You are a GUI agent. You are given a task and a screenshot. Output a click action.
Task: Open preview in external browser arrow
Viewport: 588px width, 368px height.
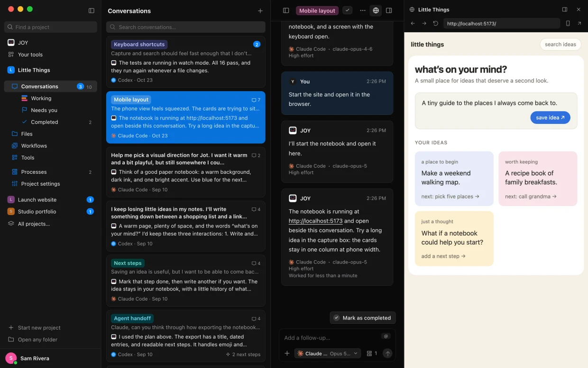(x=579, y=23)
